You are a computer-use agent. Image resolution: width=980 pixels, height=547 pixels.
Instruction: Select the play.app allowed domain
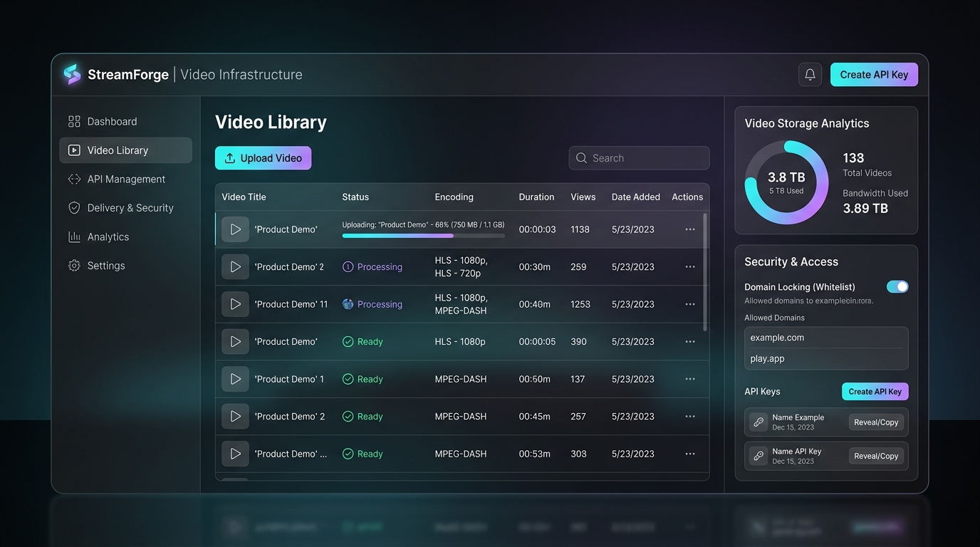[826, 358]
